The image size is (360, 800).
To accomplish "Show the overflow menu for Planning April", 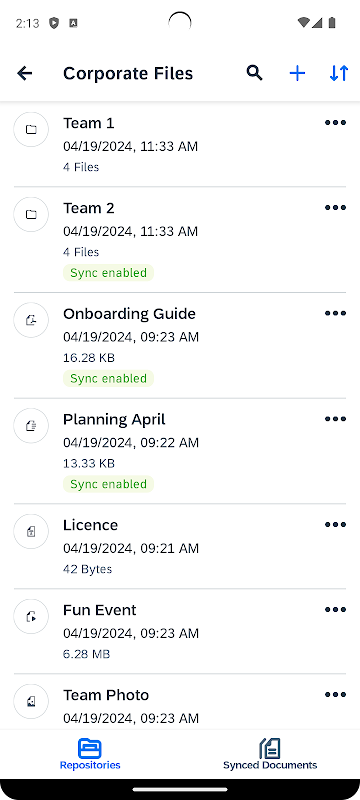I will [x=335, y=419].
